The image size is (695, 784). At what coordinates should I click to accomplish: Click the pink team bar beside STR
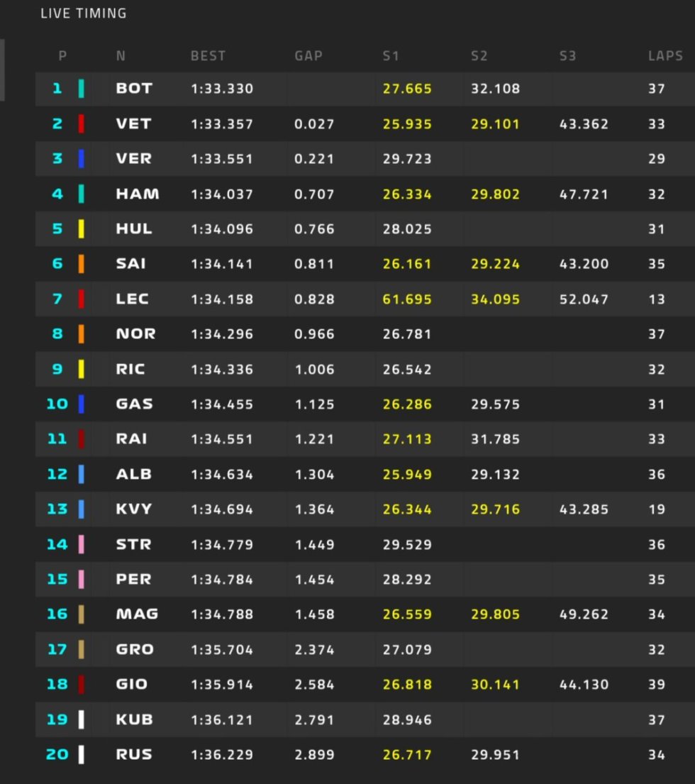click(x=82, y=544)
